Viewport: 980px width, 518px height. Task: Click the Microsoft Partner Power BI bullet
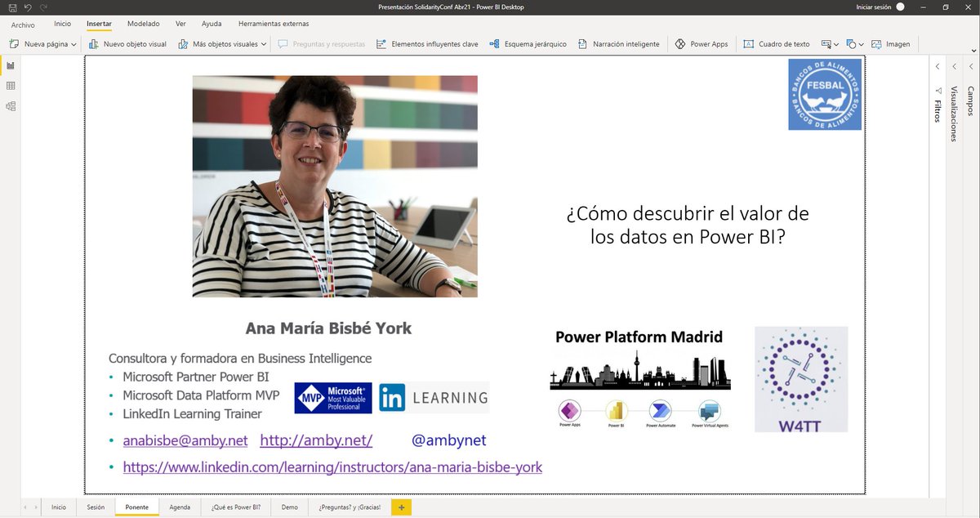click(196, 377)
